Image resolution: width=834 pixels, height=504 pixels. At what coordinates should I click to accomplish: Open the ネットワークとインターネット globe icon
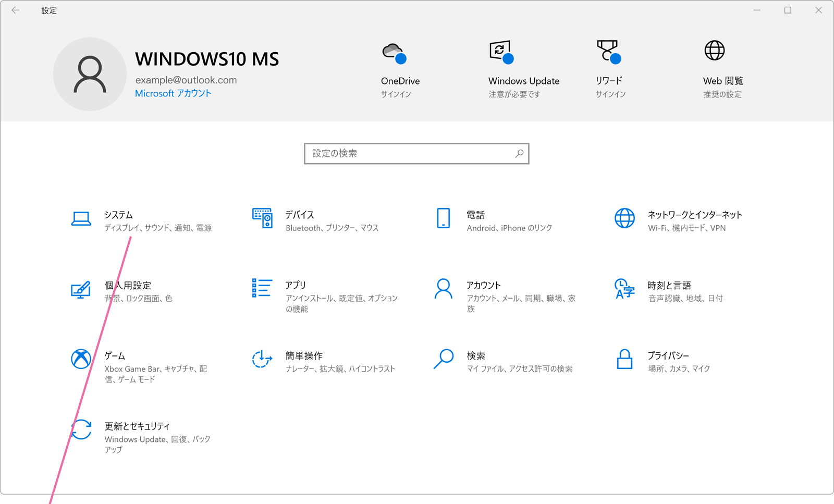624,218
